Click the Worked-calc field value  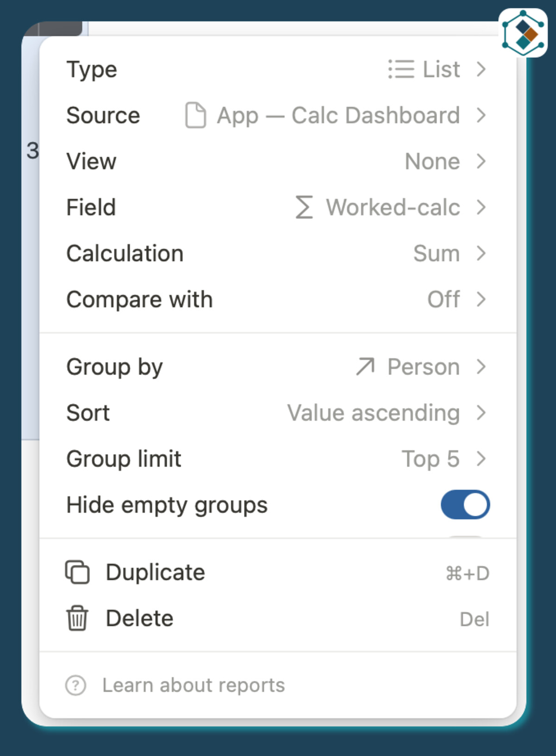pos(393,207)
